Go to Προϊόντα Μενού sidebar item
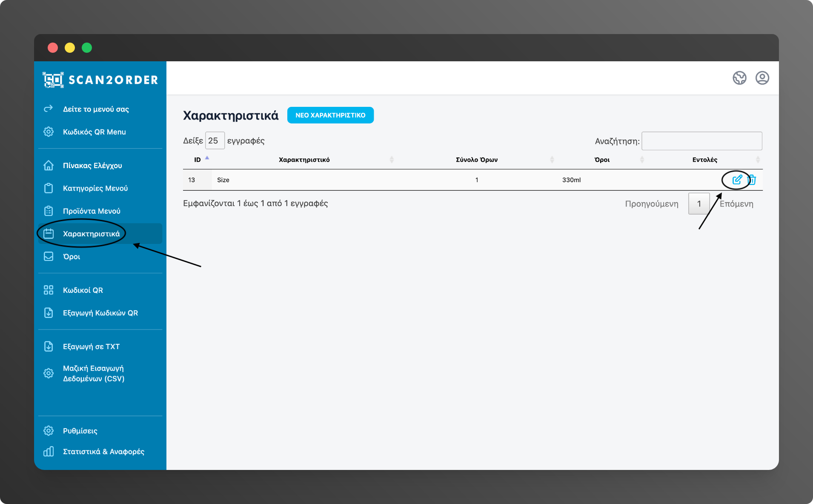813x504 pixels. [92, 211]
